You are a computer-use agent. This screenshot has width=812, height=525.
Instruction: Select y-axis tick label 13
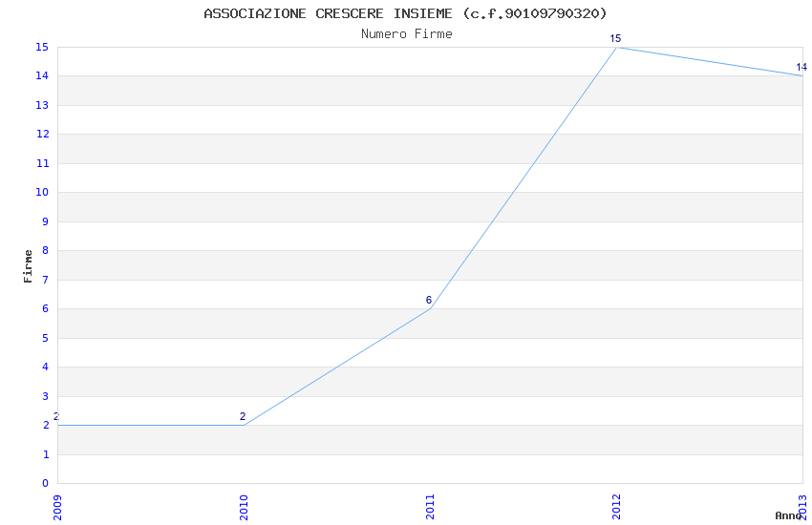(x=42, y=105)
